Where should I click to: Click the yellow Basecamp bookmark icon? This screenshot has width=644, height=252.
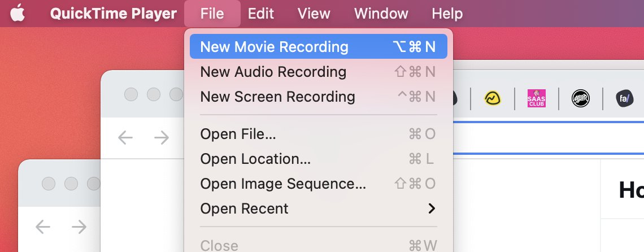493,98
